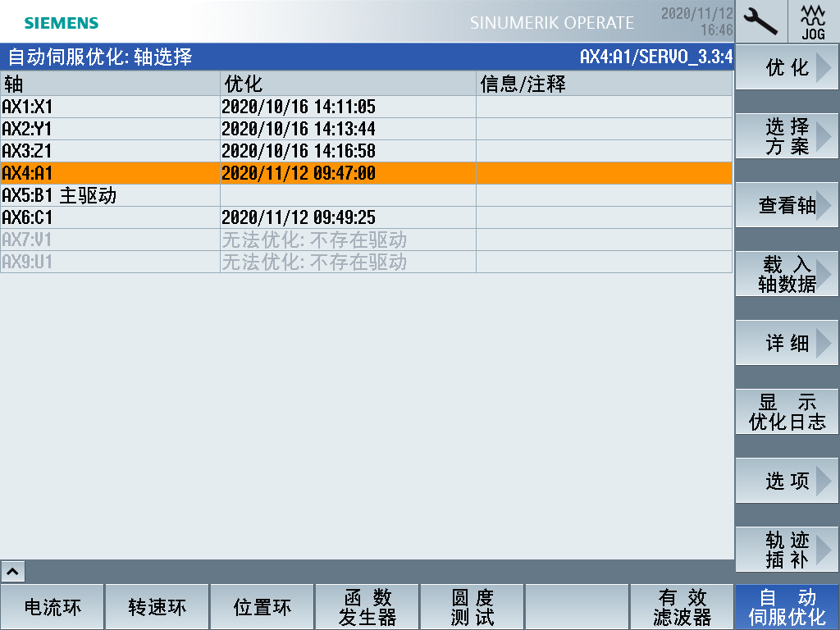Open the 有效滤波器 active filters view
840x630 pixels.
(x=682, y=606)
